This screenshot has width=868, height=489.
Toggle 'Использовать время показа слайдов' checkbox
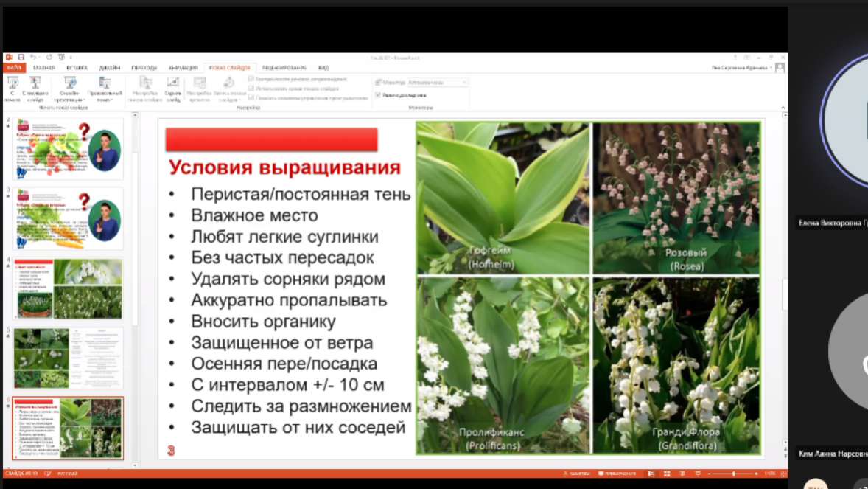click(x=251, y=89)
